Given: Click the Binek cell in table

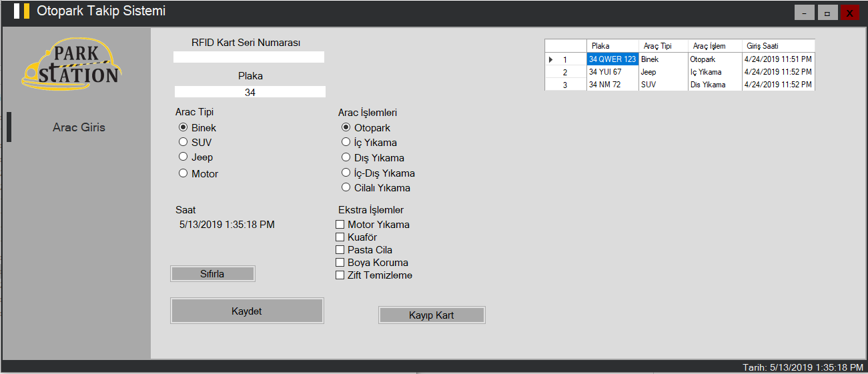Looking at the screenshot, I should (664, 59).
